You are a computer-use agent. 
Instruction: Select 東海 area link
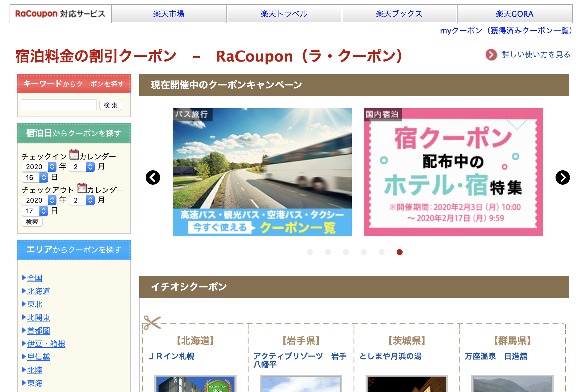tap(35, 383)
